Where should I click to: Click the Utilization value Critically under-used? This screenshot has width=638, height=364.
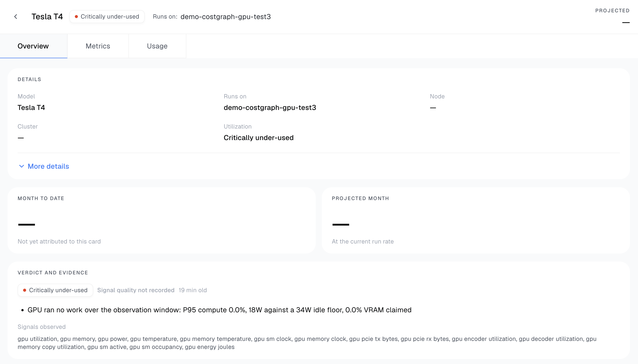(258, 138)
